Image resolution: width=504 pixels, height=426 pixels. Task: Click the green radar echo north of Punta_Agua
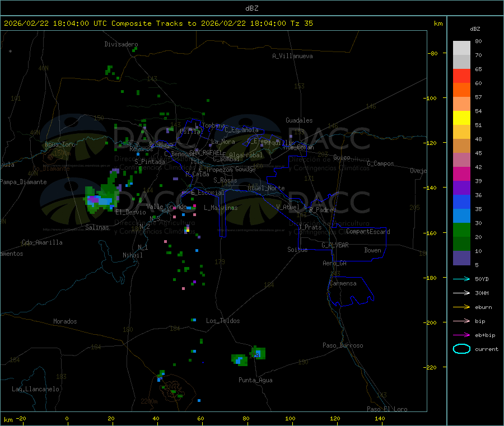point(258,353)
